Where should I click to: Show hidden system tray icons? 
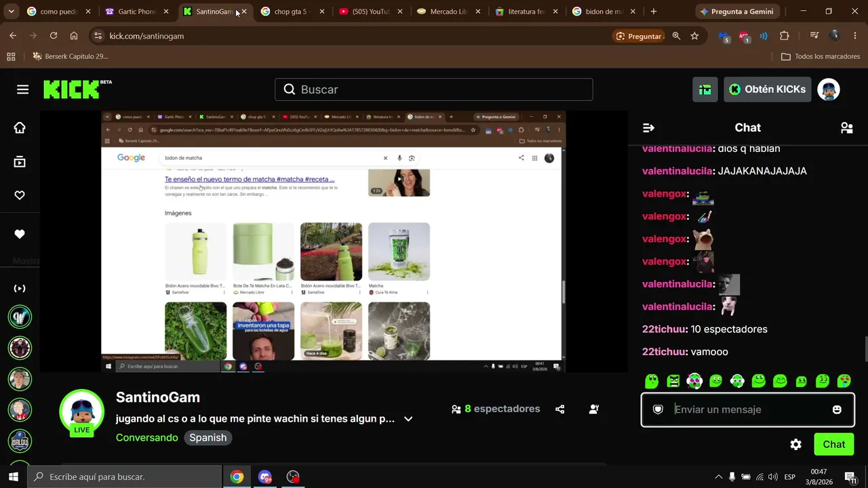718,476
